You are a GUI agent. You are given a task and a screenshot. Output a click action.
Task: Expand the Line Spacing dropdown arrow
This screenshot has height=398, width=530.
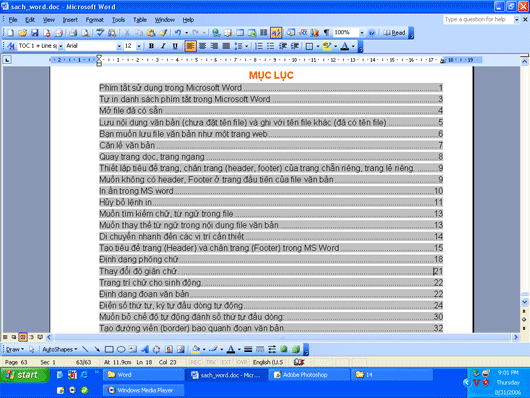click(x=246, y=46)
